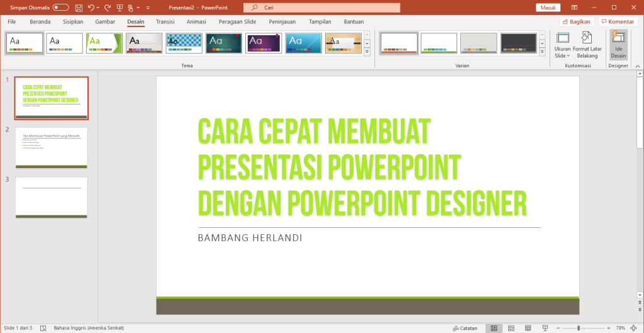Open the Ribbon Display Options icon

574,8
